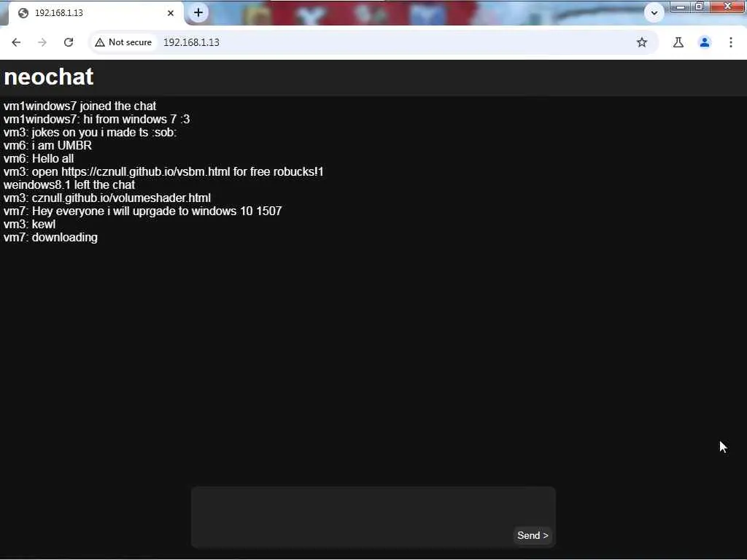
Task: Click the cznull.github.io/vsbm.html message link
Action: pos(146,171)
